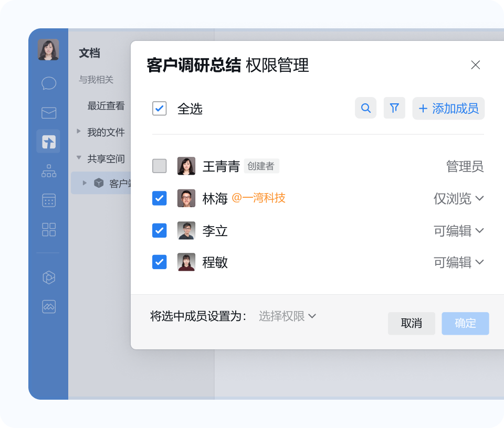Open the 选择权限 dropdown at bottom
The height and width of the screenshot is (428, 504).
pyautogui.click(x=287, y=316)
